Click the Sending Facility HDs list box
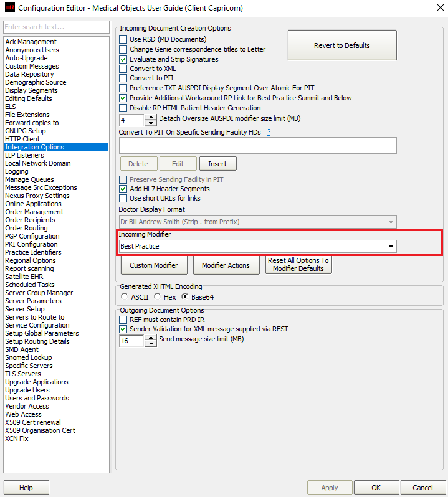 [x=258, y=146]
